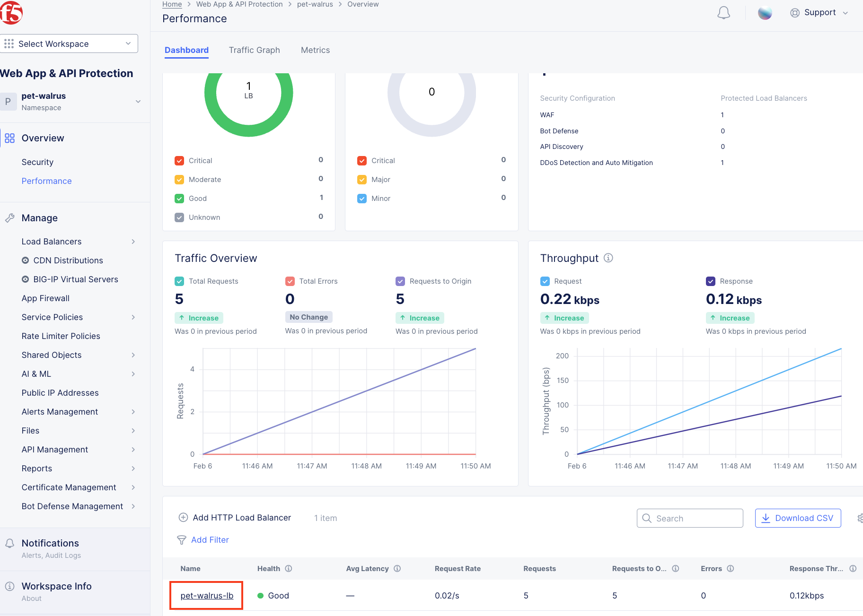Viewport: 863px width, 616px height.
Task: Click the Throughput info icon
Action: (608, 258)
